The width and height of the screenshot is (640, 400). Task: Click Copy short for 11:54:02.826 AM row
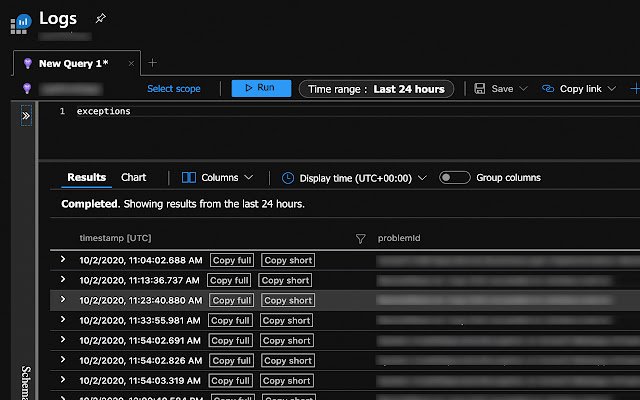point(288,360)
